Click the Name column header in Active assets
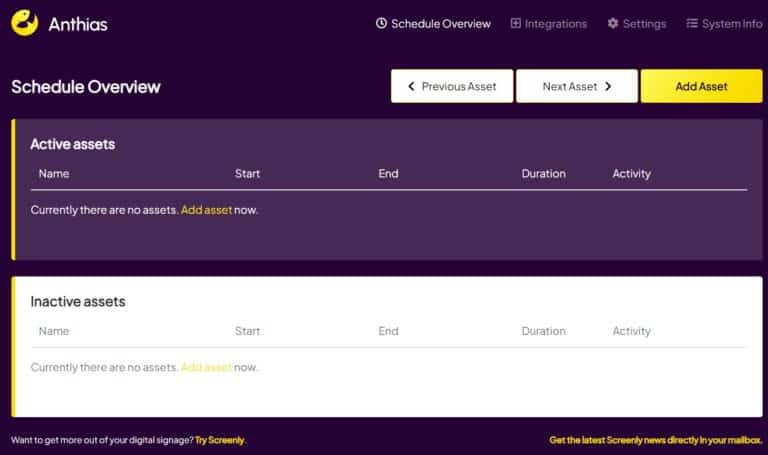 click(x=54, y=174)
